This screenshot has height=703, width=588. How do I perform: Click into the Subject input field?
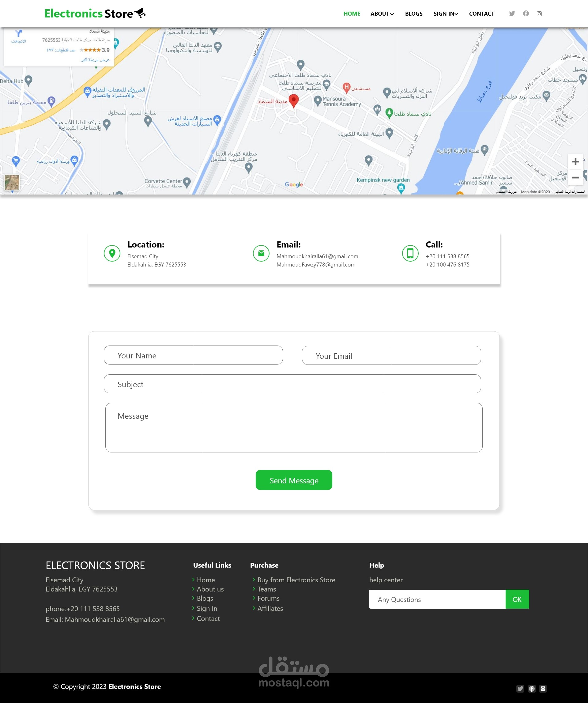(292, 384)
